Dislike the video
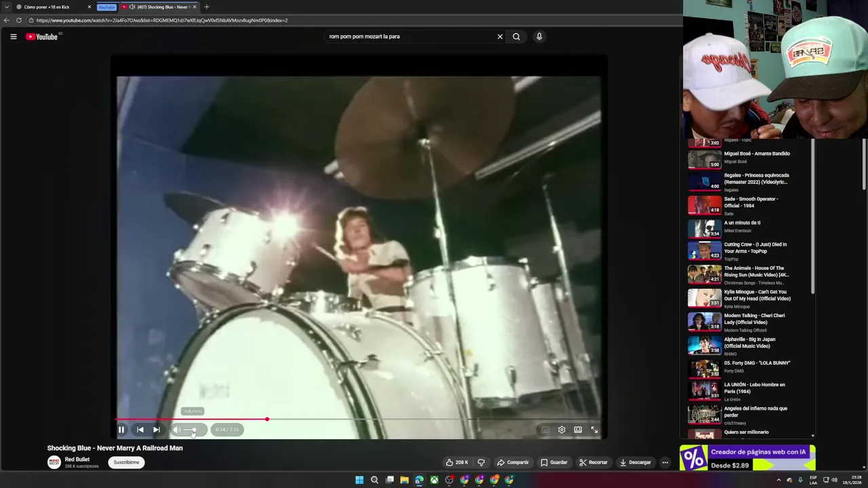Screen dimensions: 868x488 (481, 462)
